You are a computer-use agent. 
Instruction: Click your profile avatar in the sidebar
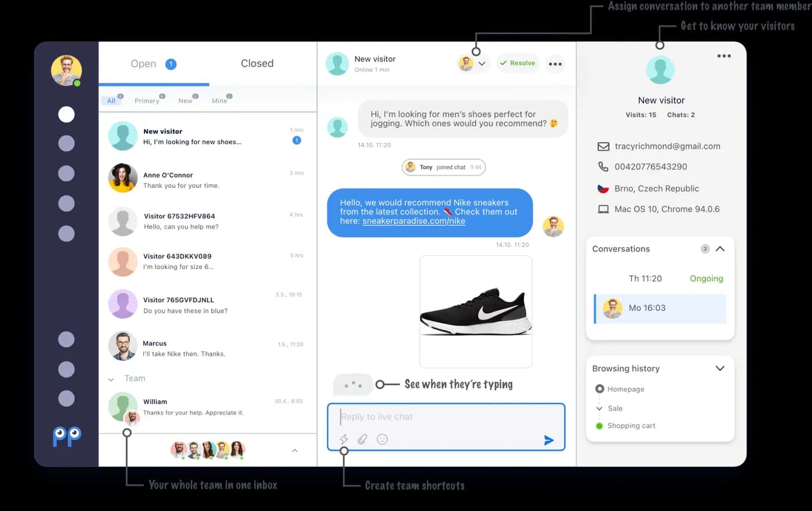[x=66, y=71]
